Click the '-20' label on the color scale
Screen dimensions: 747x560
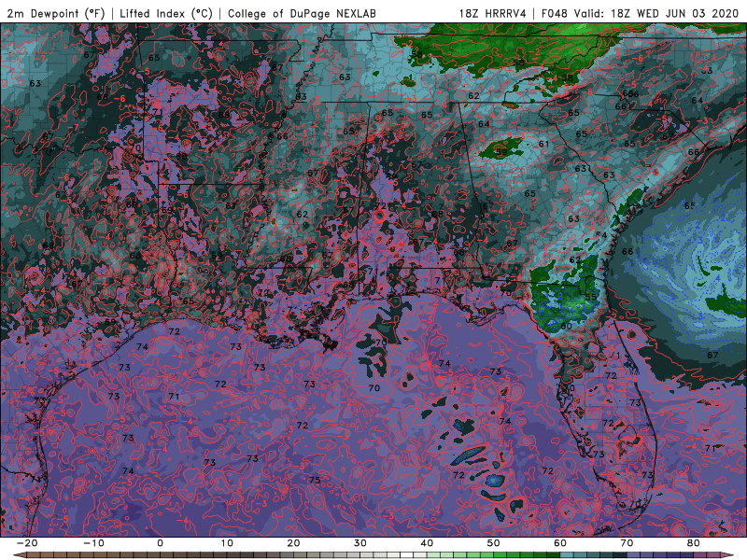27,543
